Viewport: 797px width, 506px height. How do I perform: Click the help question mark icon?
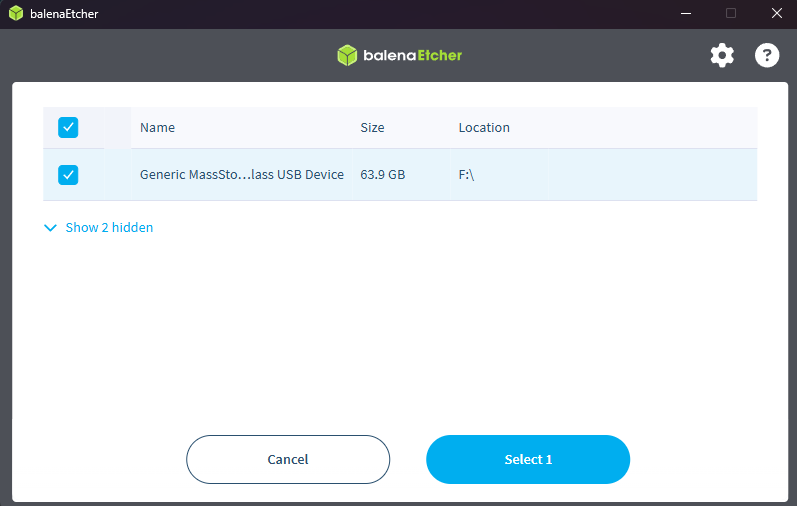coord(767,55)
